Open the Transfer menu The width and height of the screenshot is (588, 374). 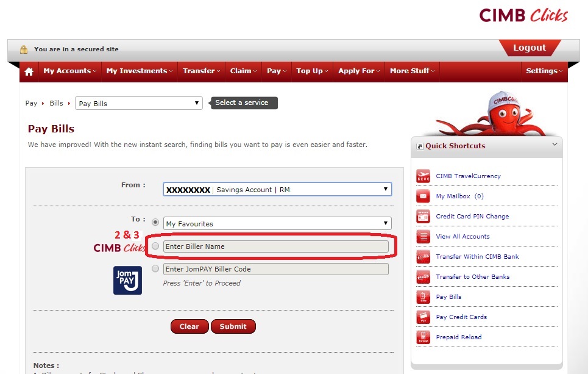pos(201,71)
